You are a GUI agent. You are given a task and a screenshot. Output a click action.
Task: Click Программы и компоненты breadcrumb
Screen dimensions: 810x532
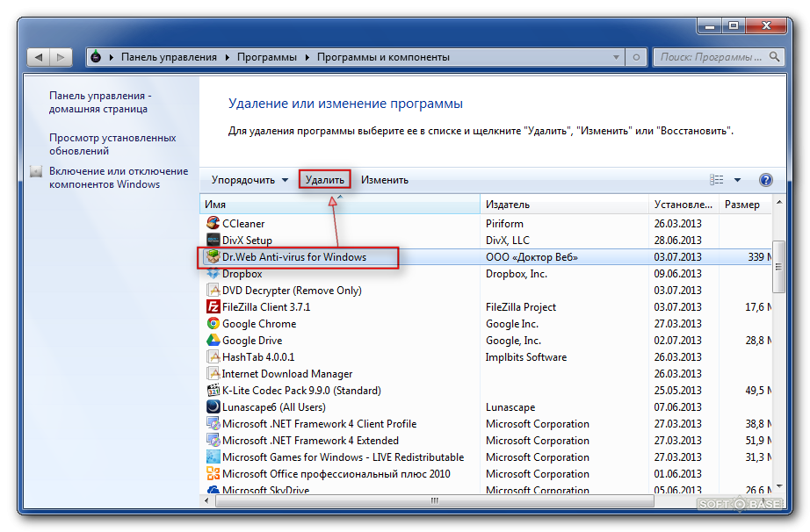coord(383,57)
